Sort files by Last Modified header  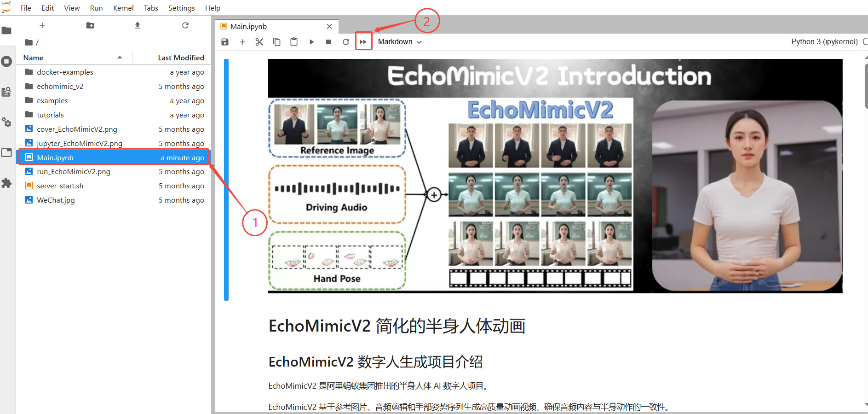point(172,58)
